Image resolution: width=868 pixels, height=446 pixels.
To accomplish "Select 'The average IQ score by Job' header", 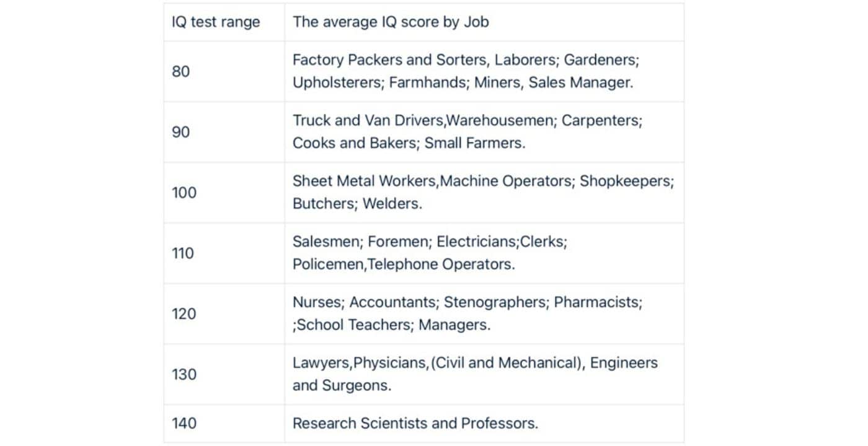I will pos(484,22).
